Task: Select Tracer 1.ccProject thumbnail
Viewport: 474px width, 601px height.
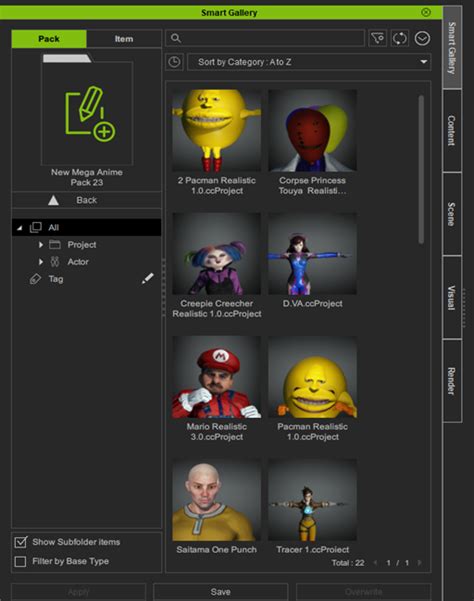Action: [x=312, y=500]
